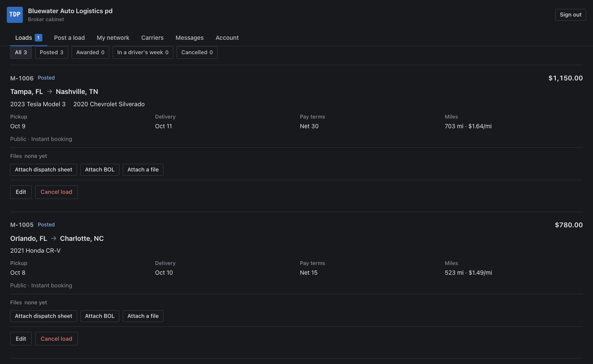Click the $1,150.00 price

pos(565,78)
